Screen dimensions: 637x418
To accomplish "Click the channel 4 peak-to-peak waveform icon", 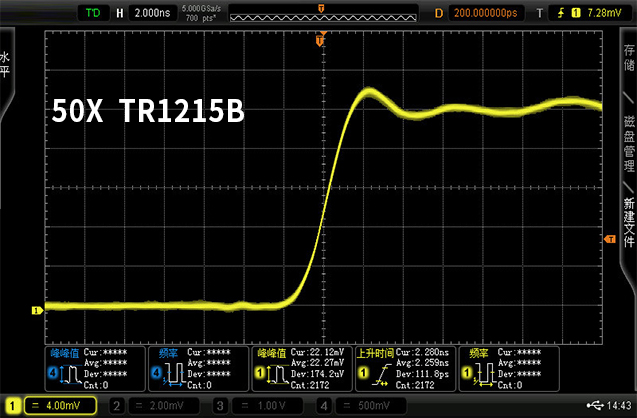I will (x=69, y=374).
